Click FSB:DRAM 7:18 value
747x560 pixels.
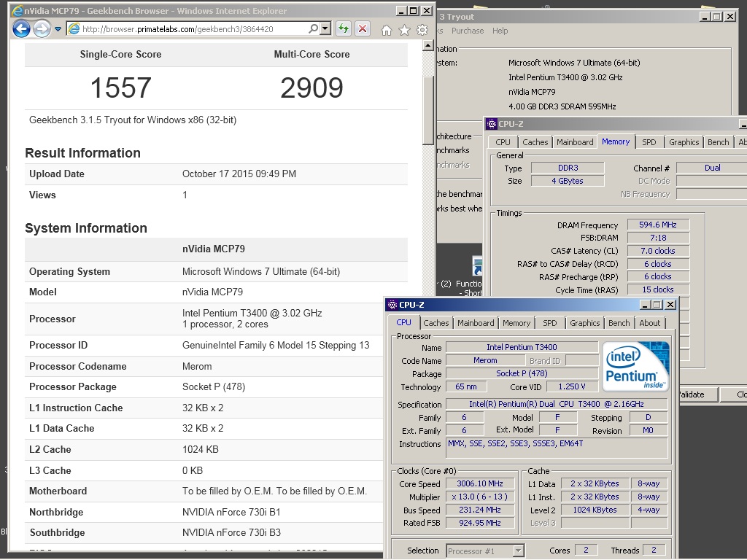coord(658,238)
